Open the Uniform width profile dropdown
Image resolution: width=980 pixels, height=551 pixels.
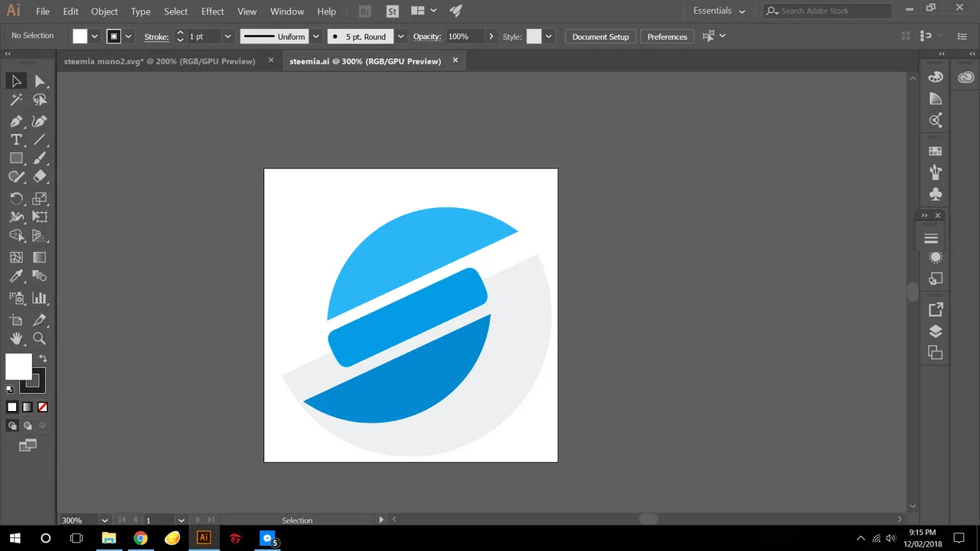pyautogui.click(x=315, y=37)
